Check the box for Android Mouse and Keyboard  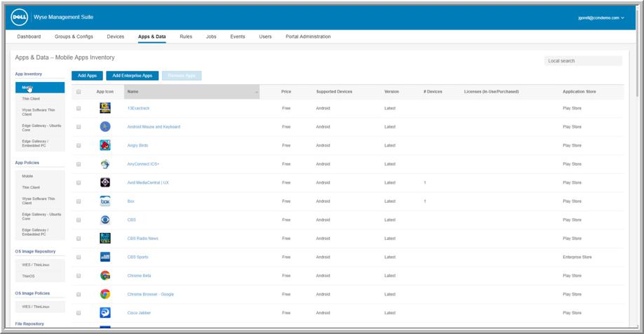[x=79, y=126]
